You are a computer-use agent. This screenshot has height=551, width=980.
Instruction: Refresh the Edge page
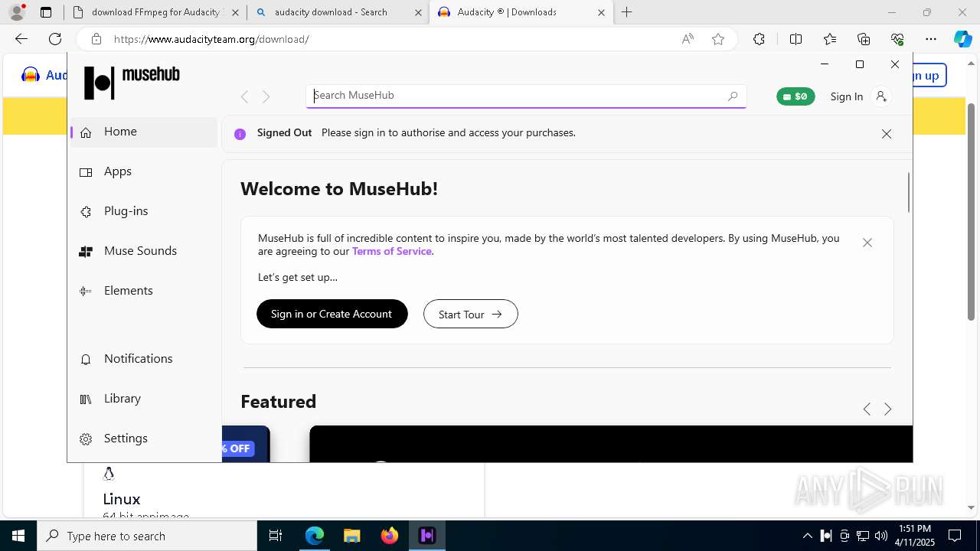55,39
